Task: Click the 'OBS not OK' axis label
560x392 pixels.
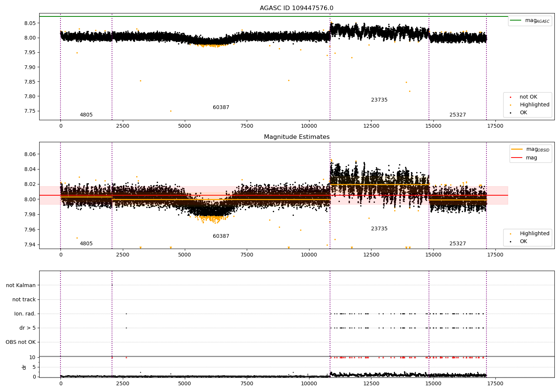Action: pyautogui.click(x=21, y=342)
